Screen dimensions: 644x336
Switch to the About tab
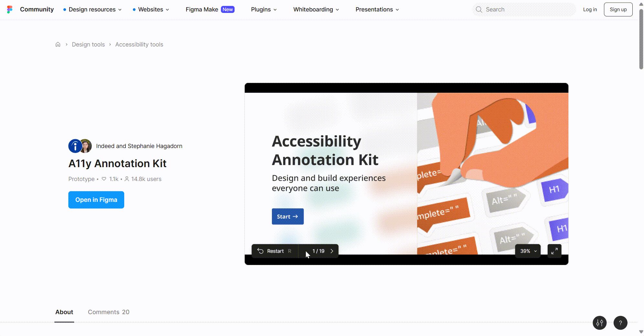(x=64, y=312)
